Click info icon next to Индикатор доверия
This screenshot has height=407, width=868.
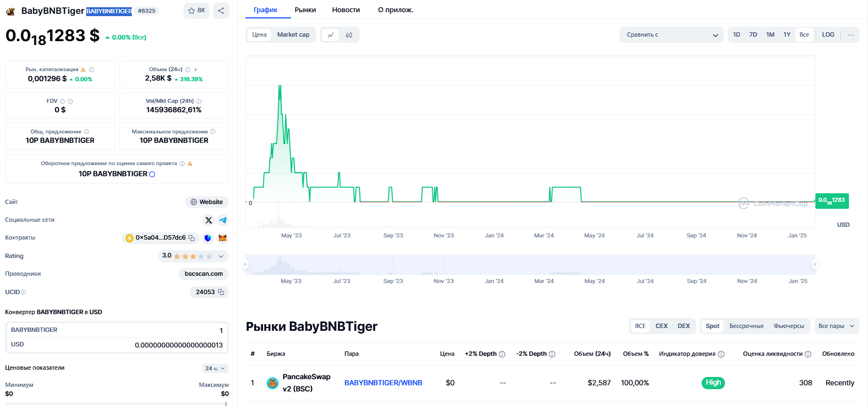[x=721, y=354]
